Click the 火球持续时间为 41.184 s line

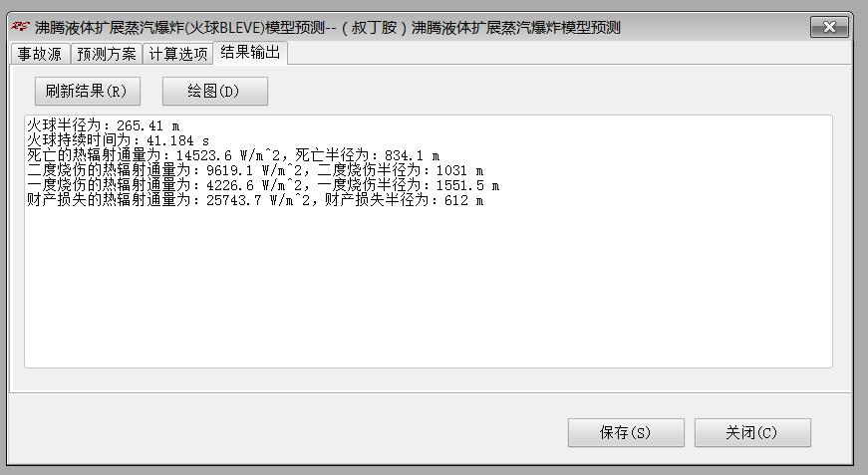[x=119, y=140]
